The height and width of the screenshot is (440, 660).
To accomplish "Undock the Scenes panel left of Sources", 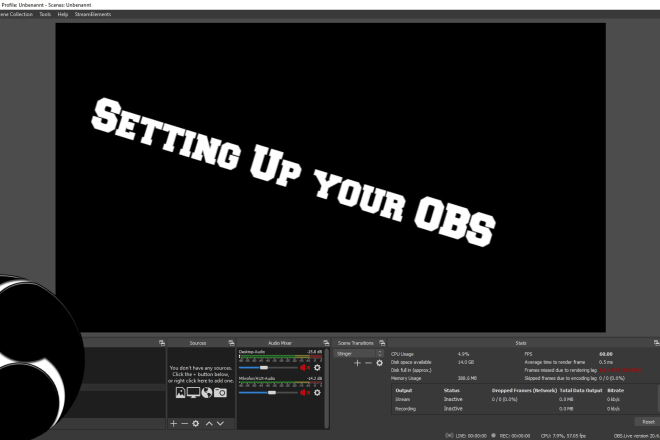I will (x=162, y=343).
